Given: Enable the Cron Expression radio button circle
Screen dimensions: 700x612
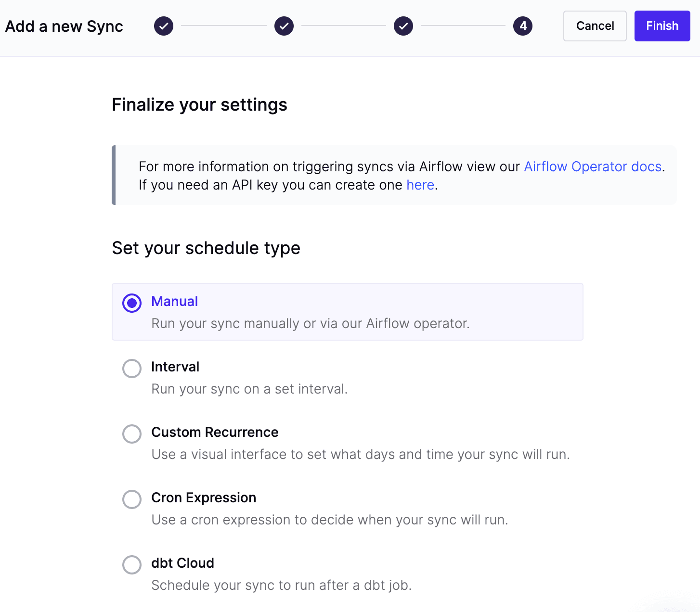Looking at the screenshot, I should click(132, 499).
